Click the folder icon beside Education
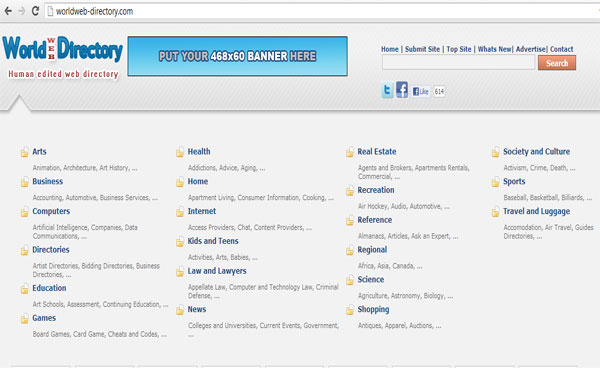This screenshot has height=370, width=600. [24, 289]
